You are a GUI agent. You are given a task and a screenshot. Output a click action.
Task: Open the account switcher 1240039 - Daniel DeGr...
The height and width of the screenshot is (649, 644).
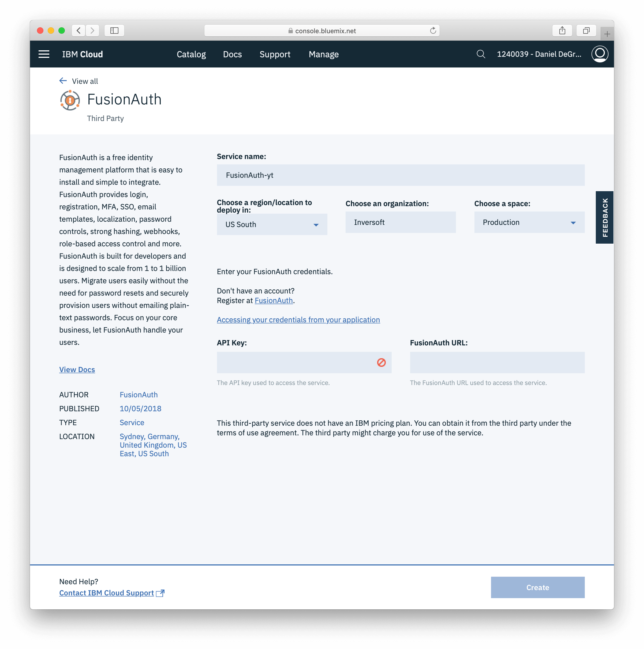539,54
